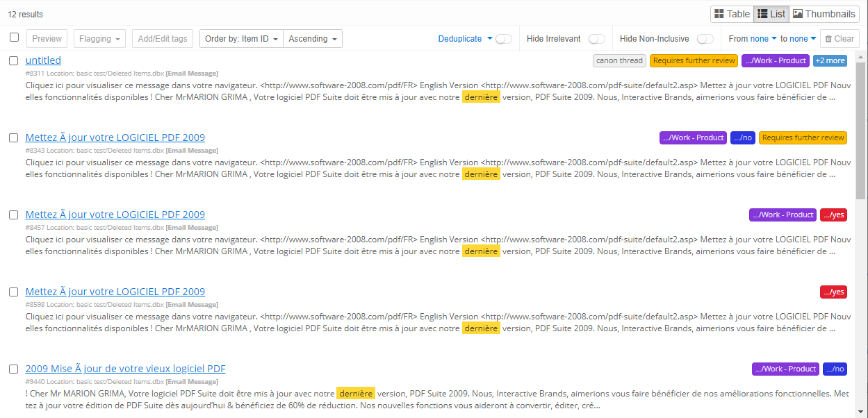Open the Flagging dropdown
The height and width of the screenshot is (418, 868).
(x=99, y=38)
